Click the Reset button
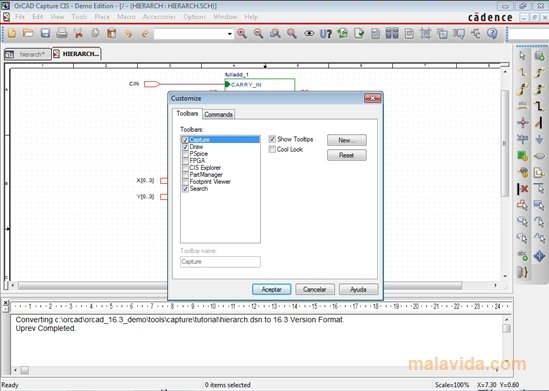 coord(347,155)
